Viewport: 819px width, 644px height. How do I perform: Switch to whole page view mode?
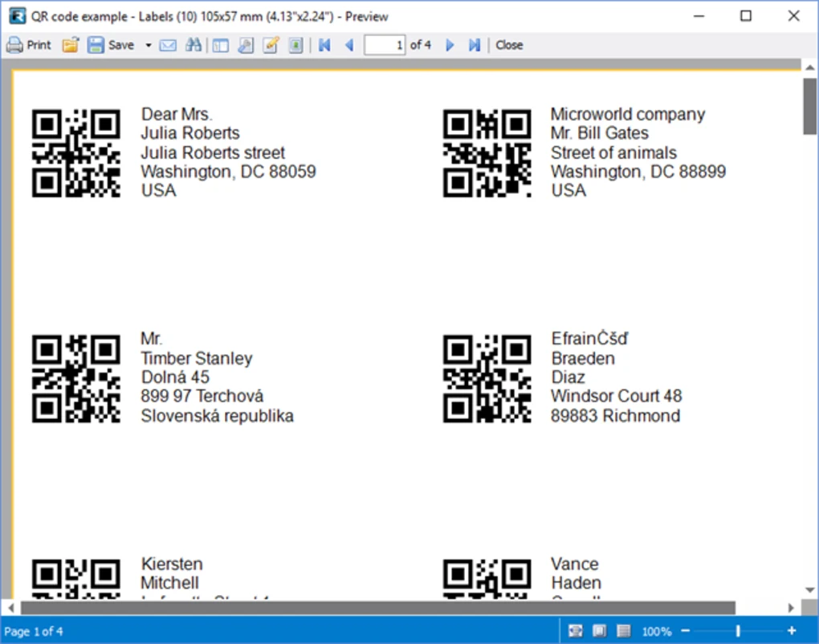pyautogui.click(x=599, y=631)
